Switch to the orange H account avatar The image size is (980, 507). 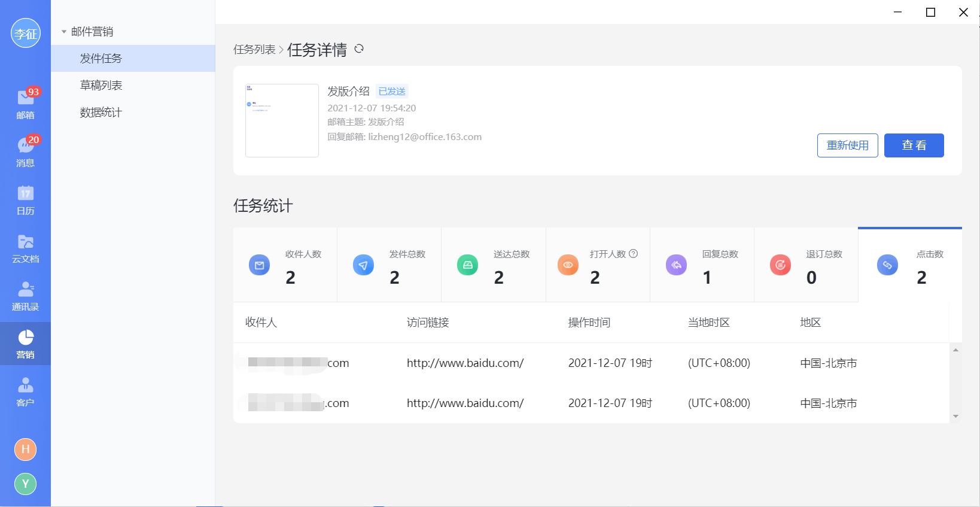(x=25, y=449)
